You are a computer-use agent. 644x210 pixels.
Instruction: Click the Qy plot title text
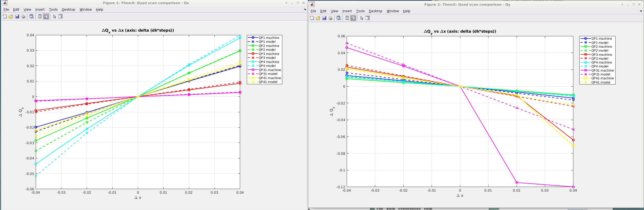pos(460,31)
